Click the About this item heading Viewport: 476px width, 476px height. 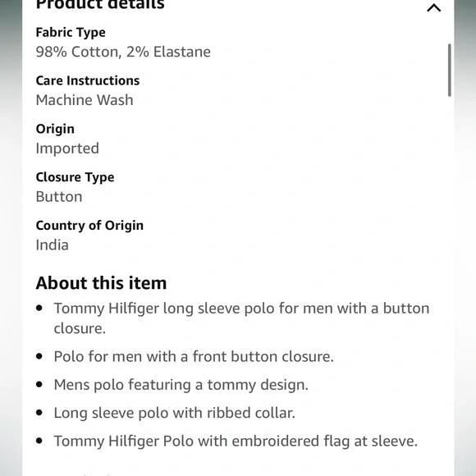(102, 283)
